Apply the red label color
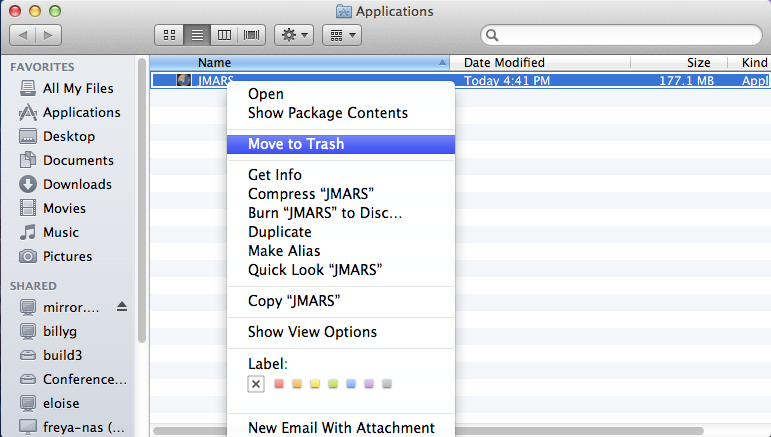The image size is (771, 437). pyautogui.click(x=279, y=383)
